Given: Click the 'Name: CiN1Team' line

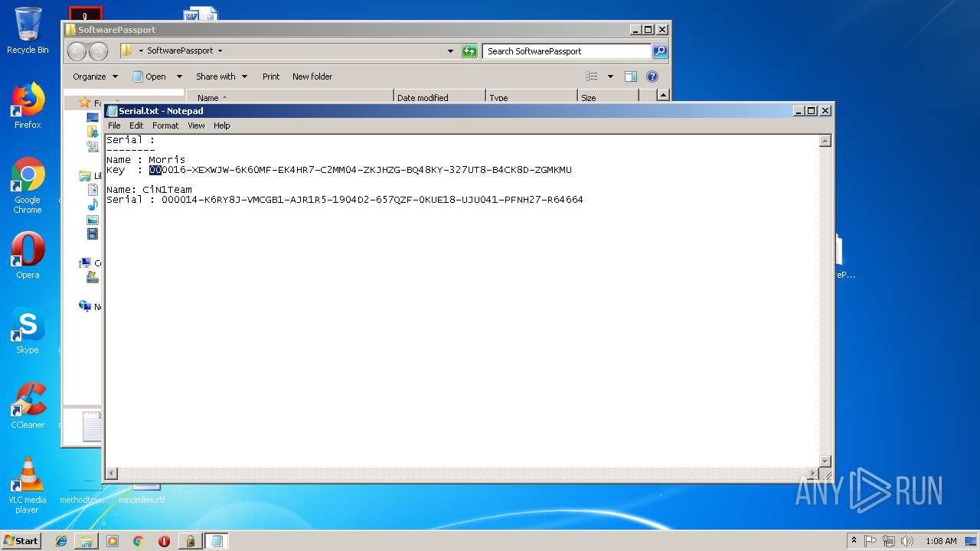Looking at the screenshot, I should (x=149, y=190).
